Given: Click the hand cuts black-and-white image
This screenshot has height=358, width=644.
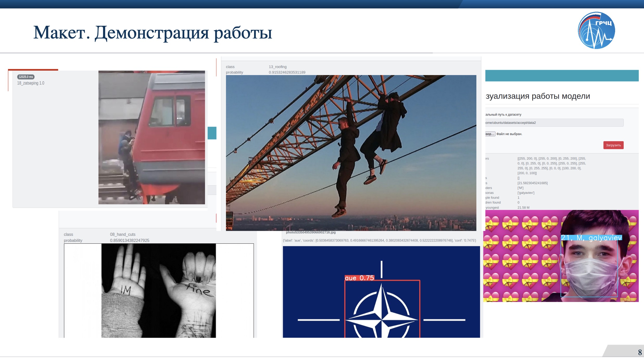Looking at the screenshot, I should (x=159, y=291).
